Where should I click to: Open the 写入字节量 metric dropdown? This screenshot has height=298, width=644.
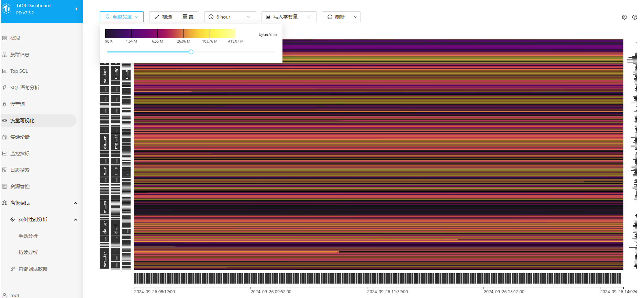pyautogui.click(x=289, y=17)
